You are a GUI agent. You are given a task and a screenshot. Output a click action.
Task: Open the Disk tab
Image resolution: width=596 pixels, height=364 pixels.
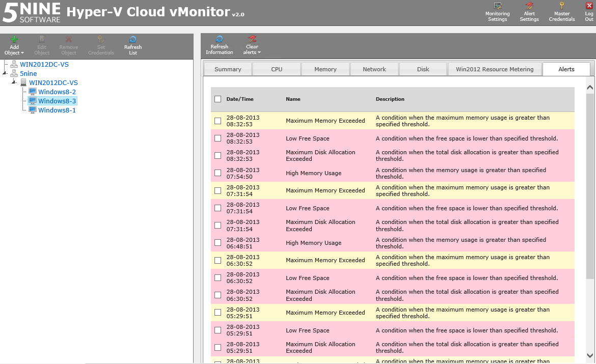pos(423,69)
